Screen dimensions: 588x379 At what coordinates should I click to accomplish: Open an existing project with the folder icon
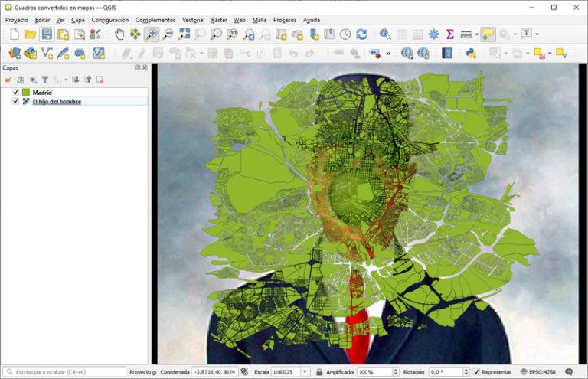click(x=31, y=34)
